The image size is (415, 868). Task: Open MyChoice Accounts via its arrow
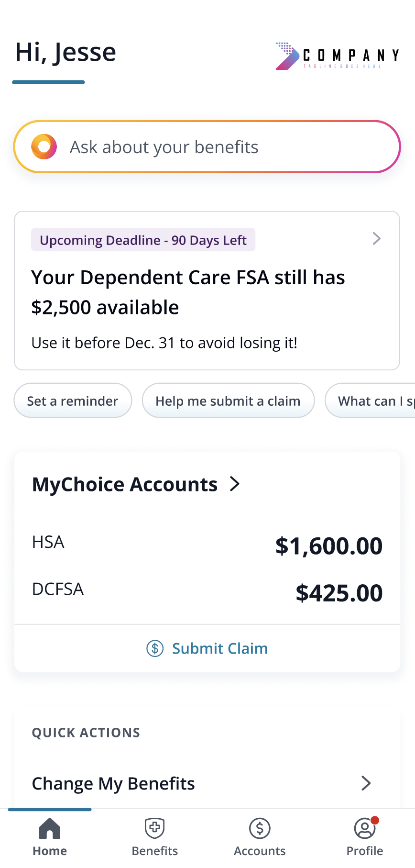[x=235, y=484]
